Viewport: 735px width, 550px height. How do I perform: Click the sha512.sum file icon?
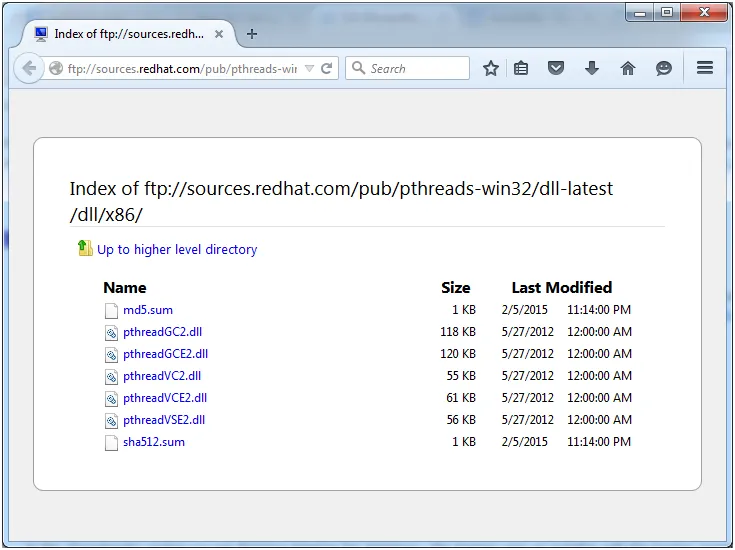coord(111,443)
